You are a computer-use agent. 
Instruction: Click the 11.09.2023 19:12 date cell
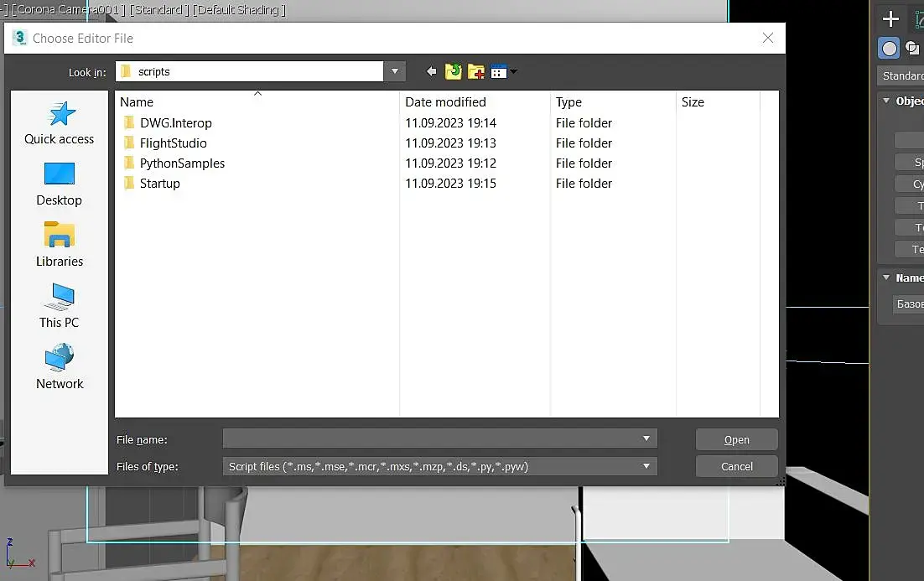pos(451,163)
